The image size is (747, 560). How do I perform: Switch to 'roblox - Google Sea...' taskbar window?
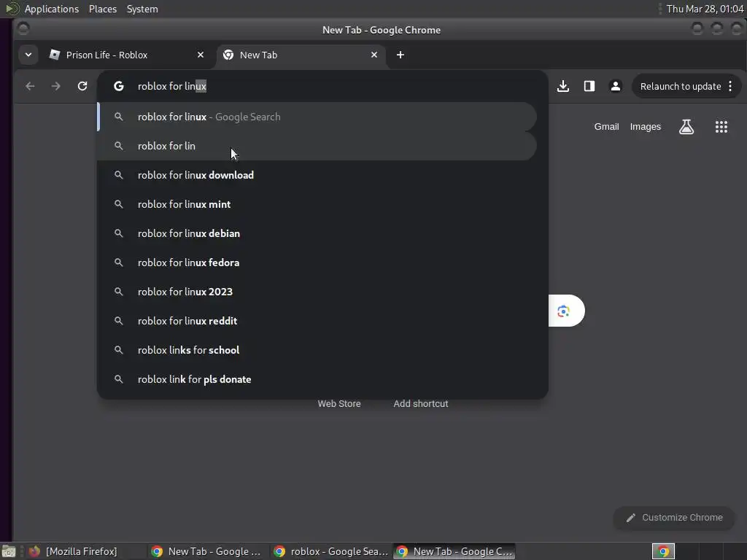pos(331,551)
